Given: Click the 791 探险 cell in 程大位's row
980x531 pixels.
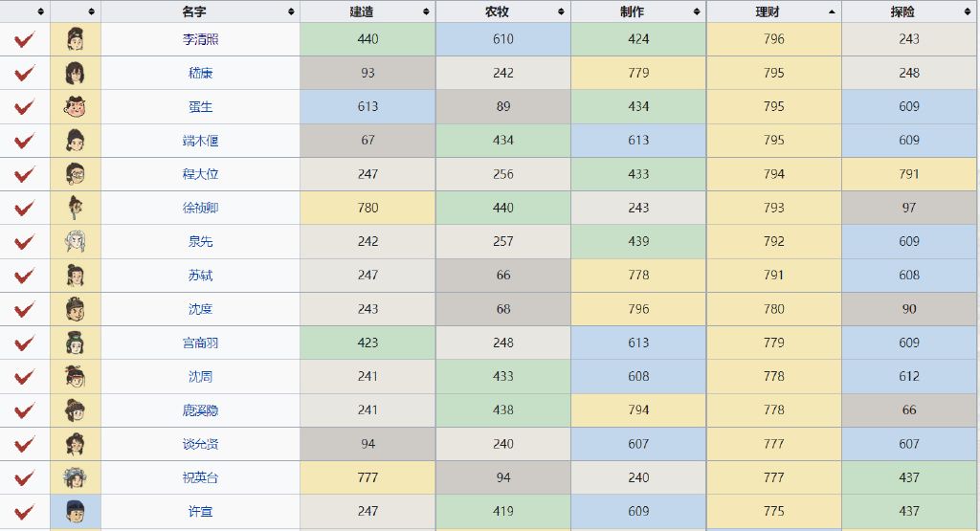Looking at the screenshot, I should point(909,174).
